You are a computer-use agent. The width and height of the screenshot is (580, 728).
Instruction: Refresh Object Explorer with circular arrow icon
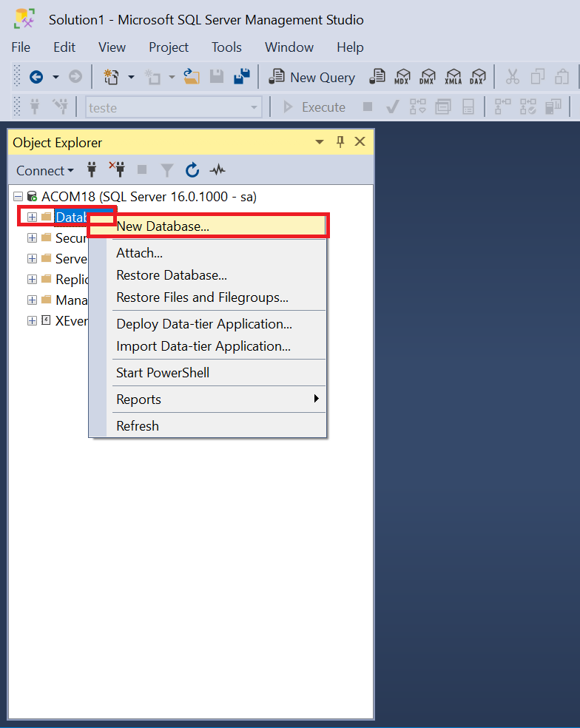192,170
